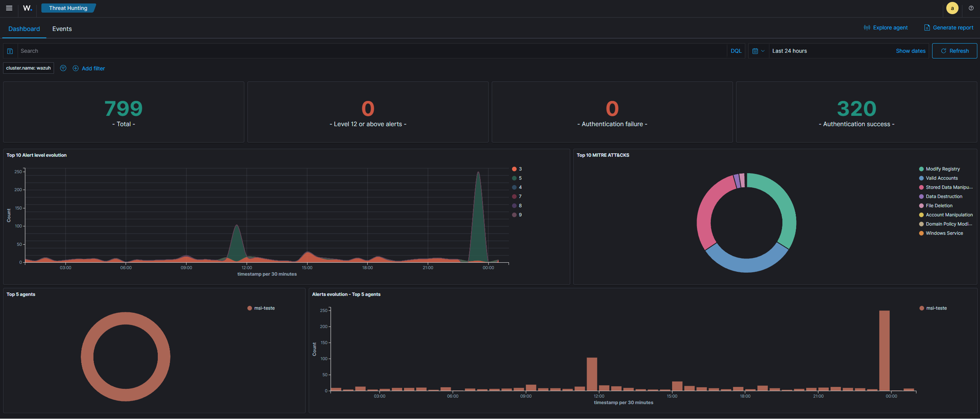Toggle alert level 9 legend entry
The image size is (980, 419).
tap(517, 215)
